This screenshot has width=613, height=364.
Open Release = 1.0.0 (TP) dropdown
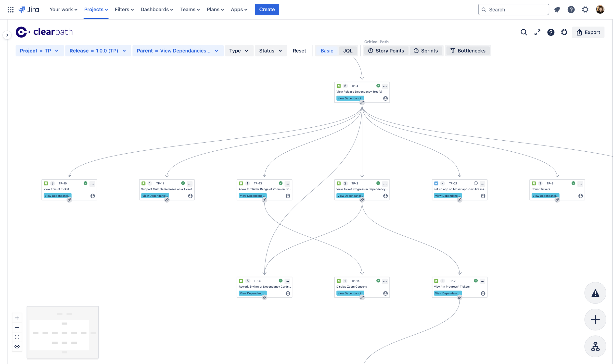point(98,51)
